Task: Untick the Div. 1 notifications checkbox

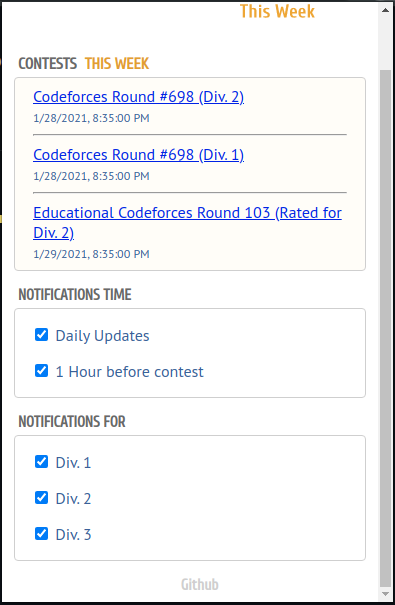Action: coord(41,461)
